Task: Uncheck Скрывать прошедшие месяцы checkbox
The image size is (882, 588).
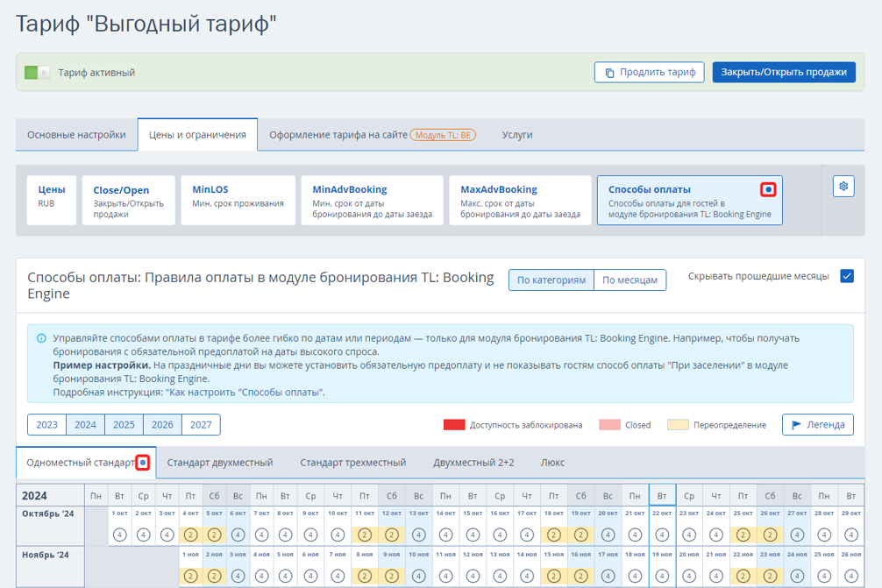Action: point(847,276)
